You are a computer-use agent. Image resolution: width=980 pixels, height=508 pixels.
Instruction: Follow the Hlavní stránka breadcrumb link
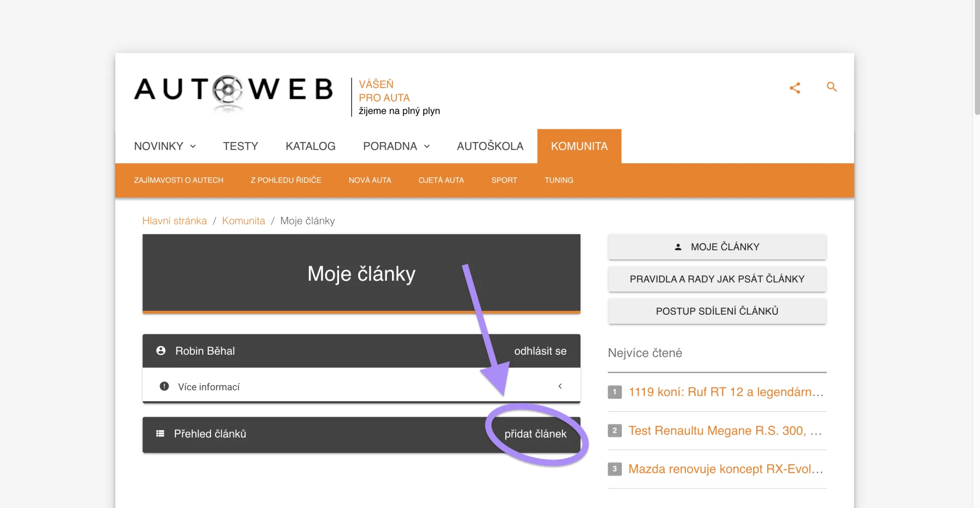coord(174,221)
